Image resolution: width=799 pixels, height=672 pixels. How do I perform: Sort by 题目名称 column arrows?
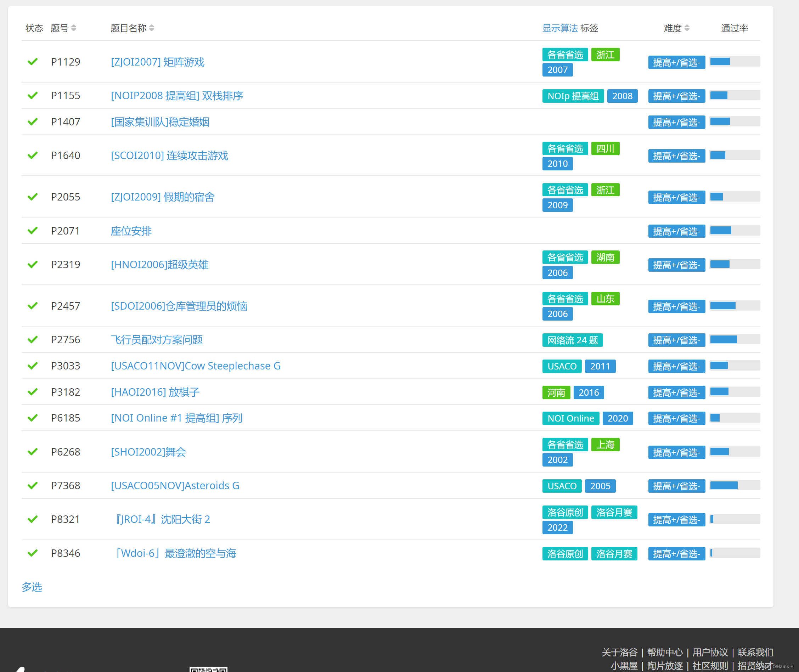click(152, 28)
